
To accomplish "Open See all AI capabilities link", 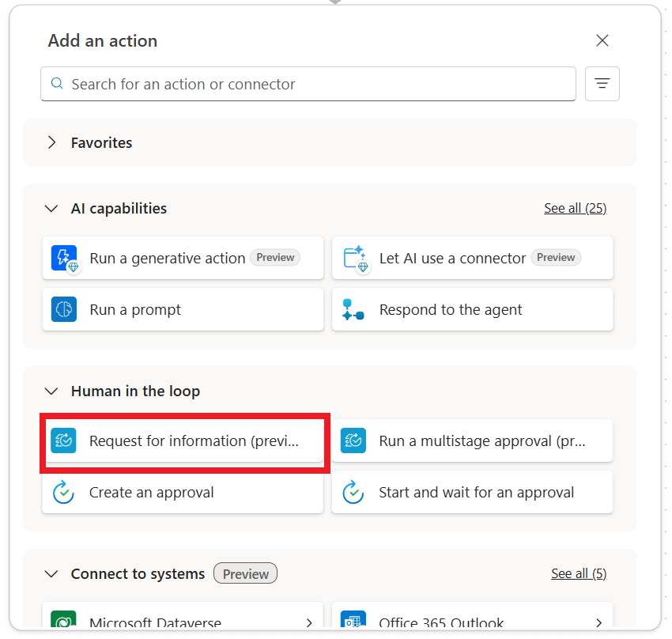I will click(576, 208).
